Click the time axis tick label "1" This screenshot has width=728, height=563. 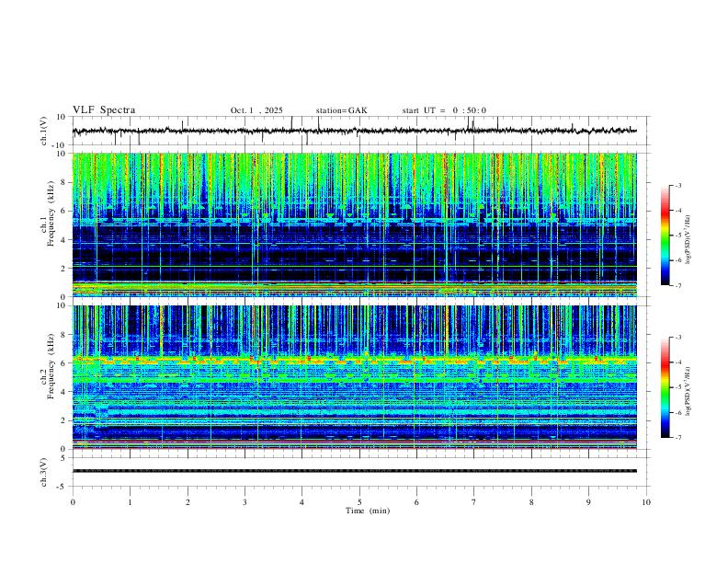click(130, 502)
